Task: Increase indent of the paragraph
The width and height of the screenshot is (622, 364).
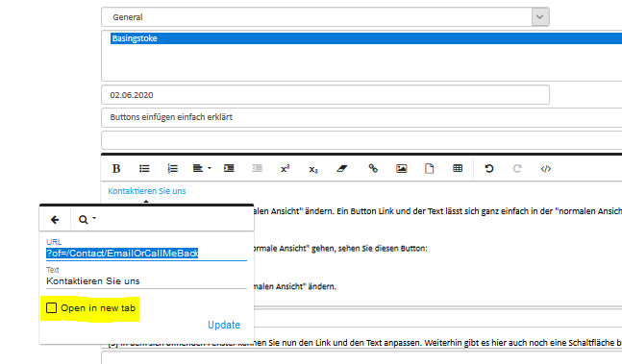Action: click(229, 169)
